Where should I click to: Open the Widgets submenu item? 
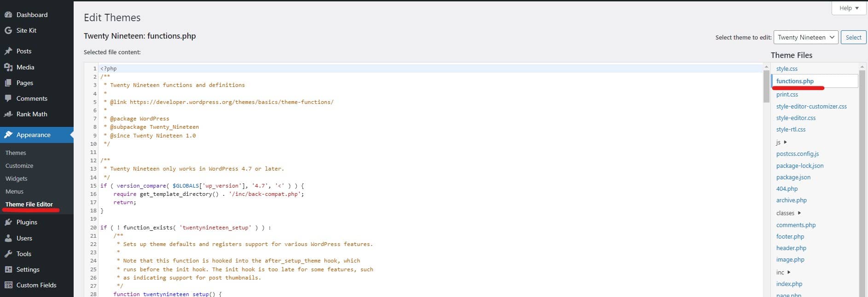[x=17, y=178]
